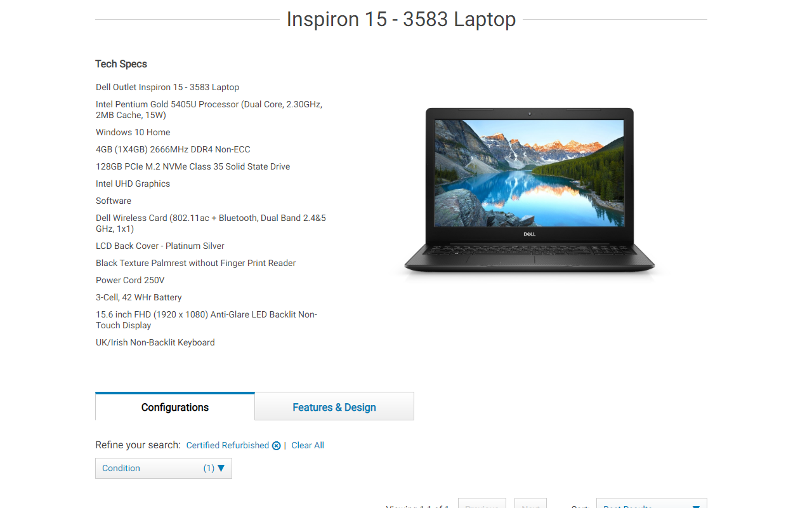Click the Inspiron 15 - 3583 Laptop title

pos(401,19)
